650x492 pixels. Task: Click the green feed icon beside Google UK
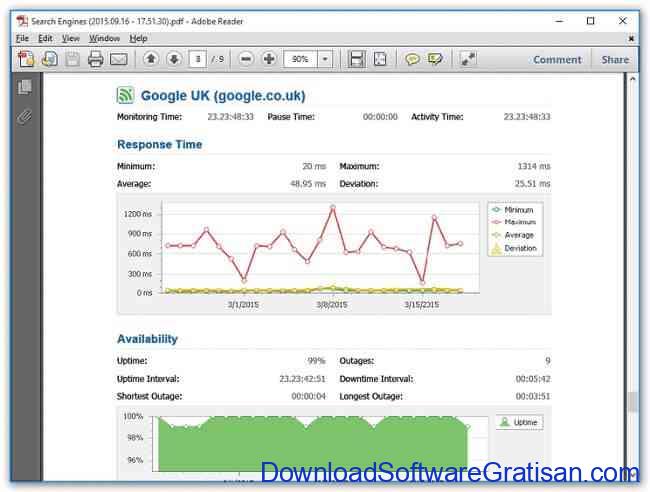point(125,95)
